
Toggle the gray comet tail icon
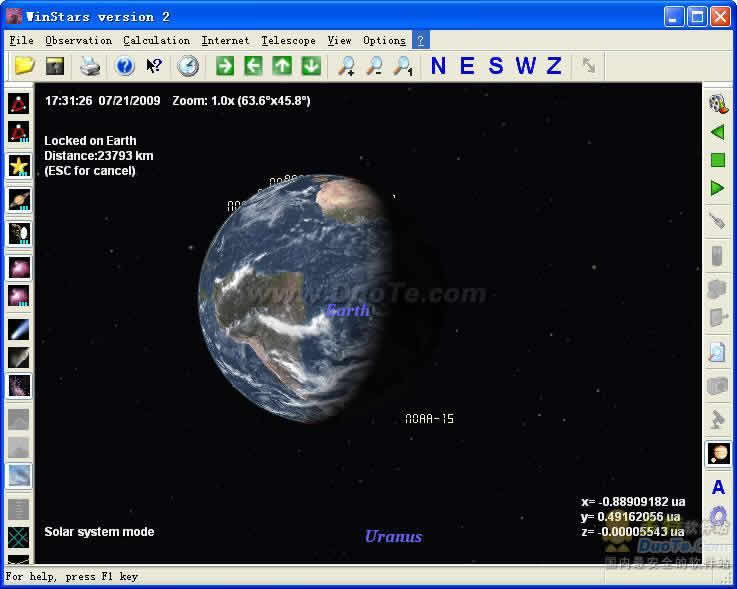point(19,358)
